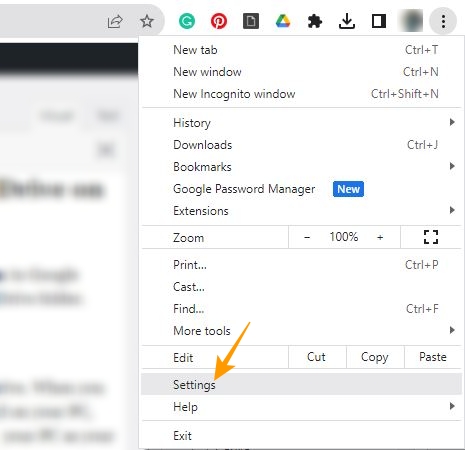Select New tab from the menu
465x450 pixels.
[301, 50]
